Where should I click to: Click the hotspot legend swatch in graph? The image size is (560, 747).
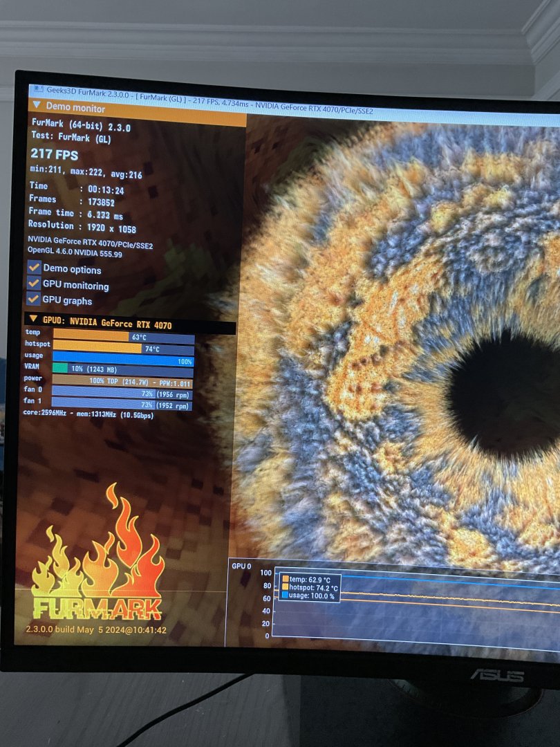click(x=286, y=587)
